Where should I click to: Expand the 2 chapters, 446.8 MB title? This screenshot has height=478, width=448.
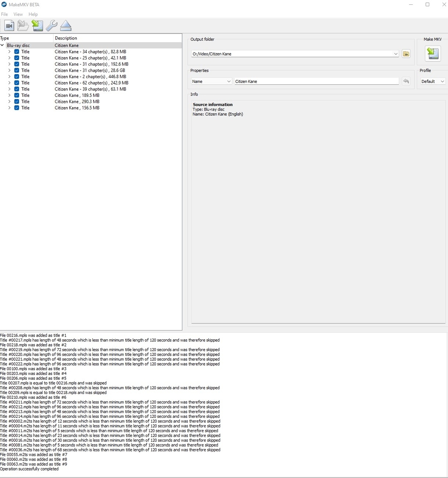pos(10,76)
